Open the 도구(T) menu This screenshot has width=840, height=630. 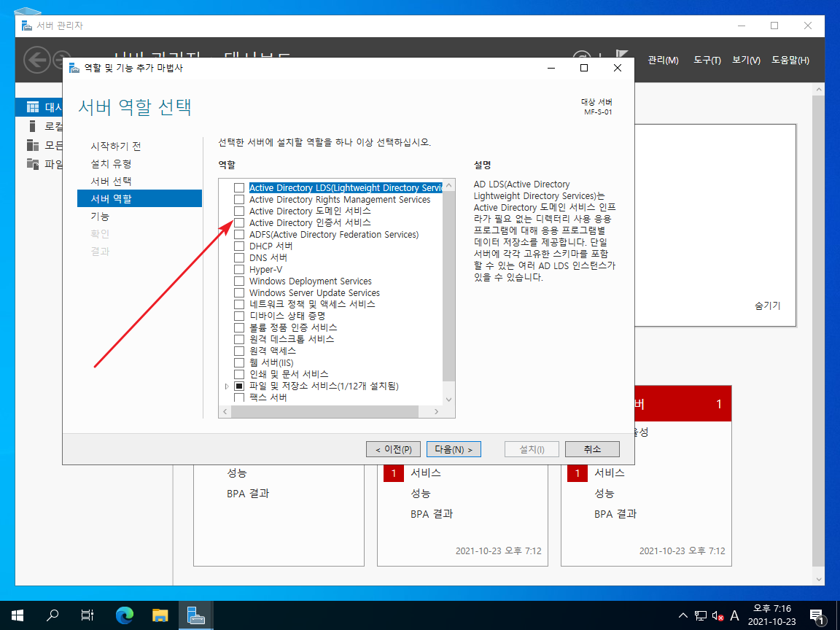[x=707, y=61]
